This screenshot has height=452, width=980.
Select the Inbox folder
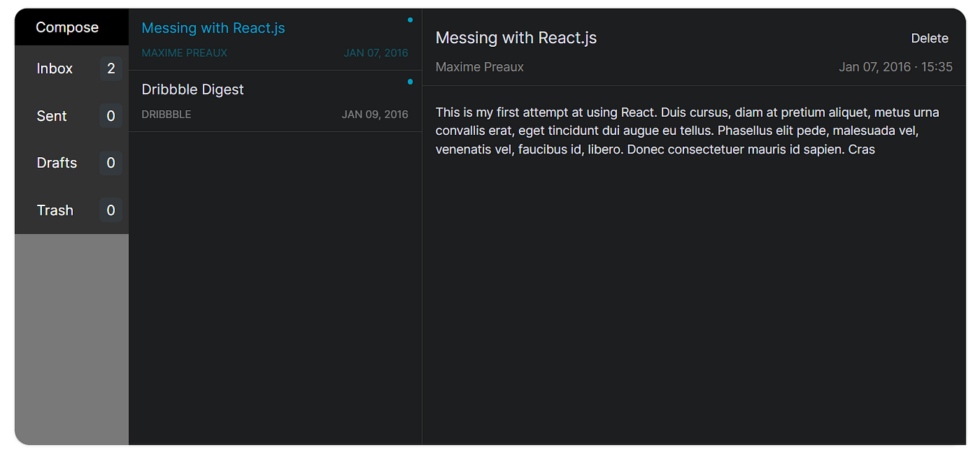[x=55, y=68]
